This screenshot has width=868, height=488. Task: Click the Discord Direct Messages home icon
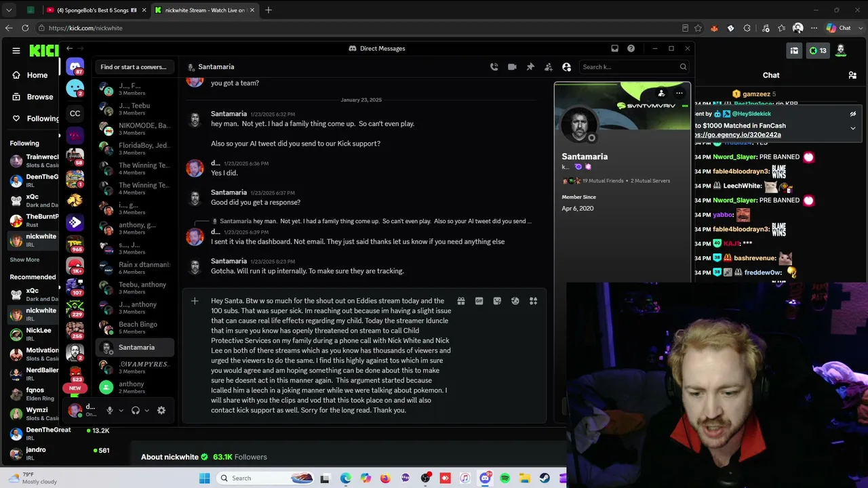75,67
